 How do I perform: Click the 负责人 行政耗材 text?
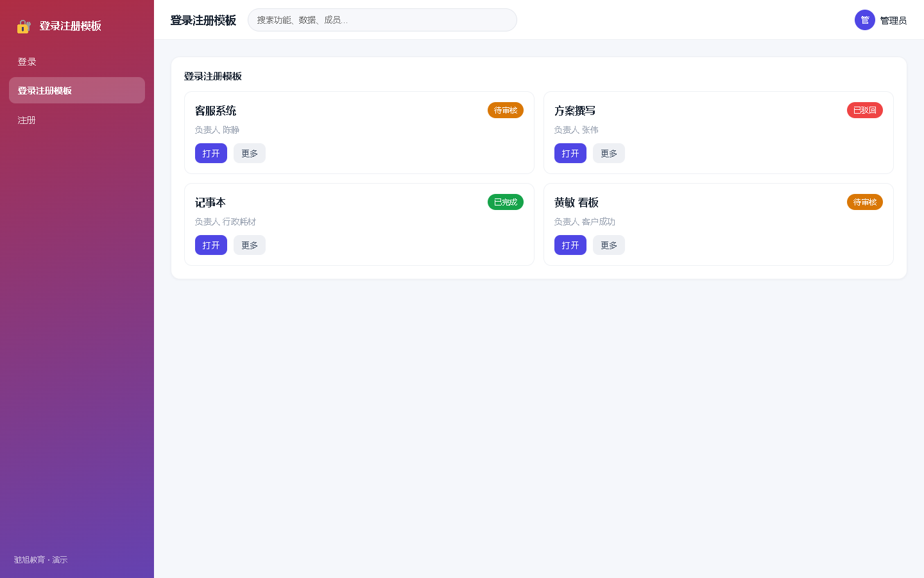click(225, 222)
